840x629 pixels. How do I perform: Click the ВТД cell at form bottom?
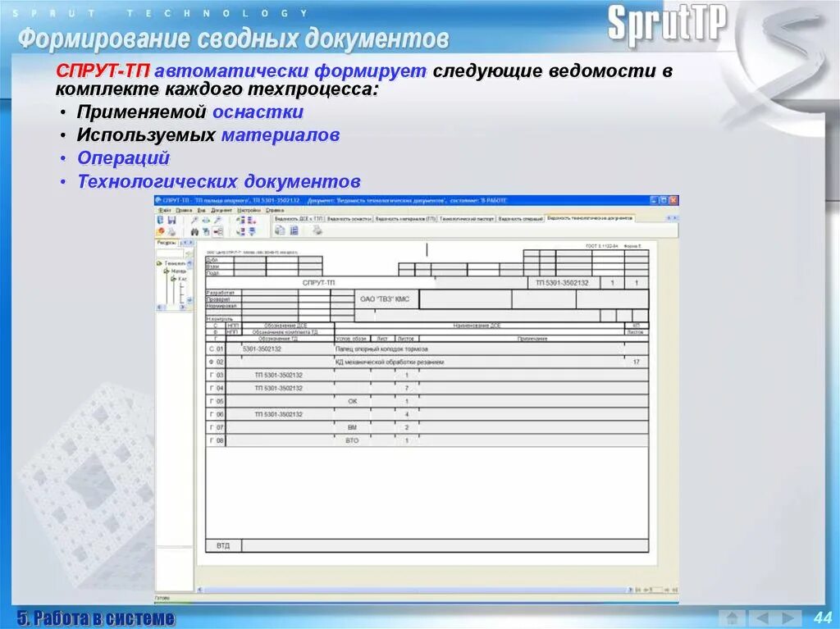pos(223,545)
